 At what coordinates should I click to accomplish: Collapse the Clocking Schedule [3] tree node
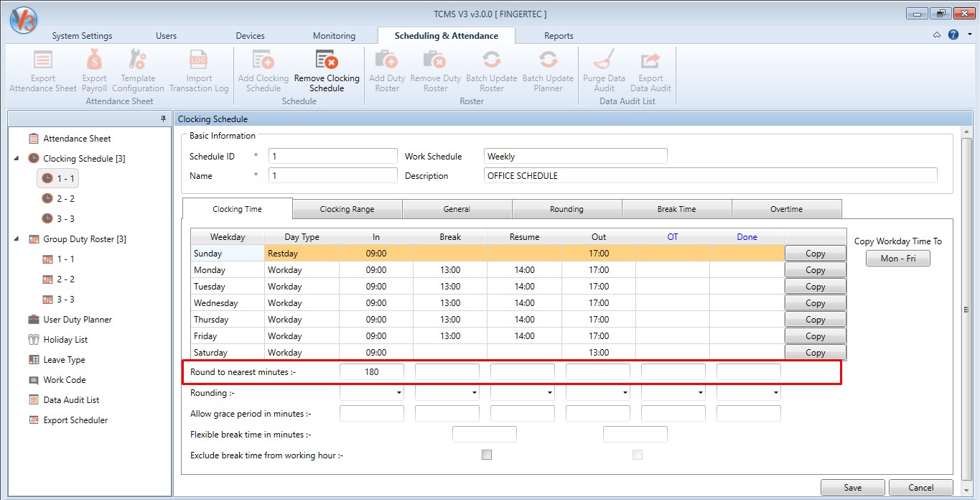pyautogui.click(x=17, y=158)
